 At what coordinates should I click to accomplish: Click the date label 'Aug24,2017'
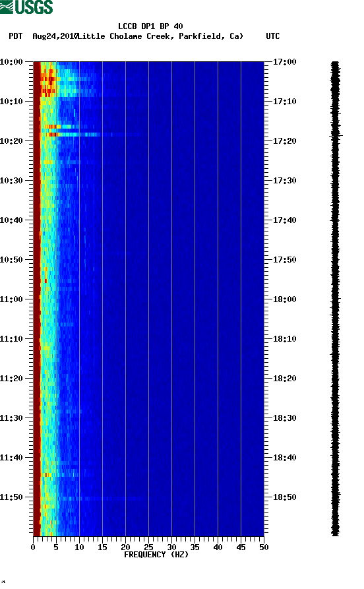tap(55, 36)
